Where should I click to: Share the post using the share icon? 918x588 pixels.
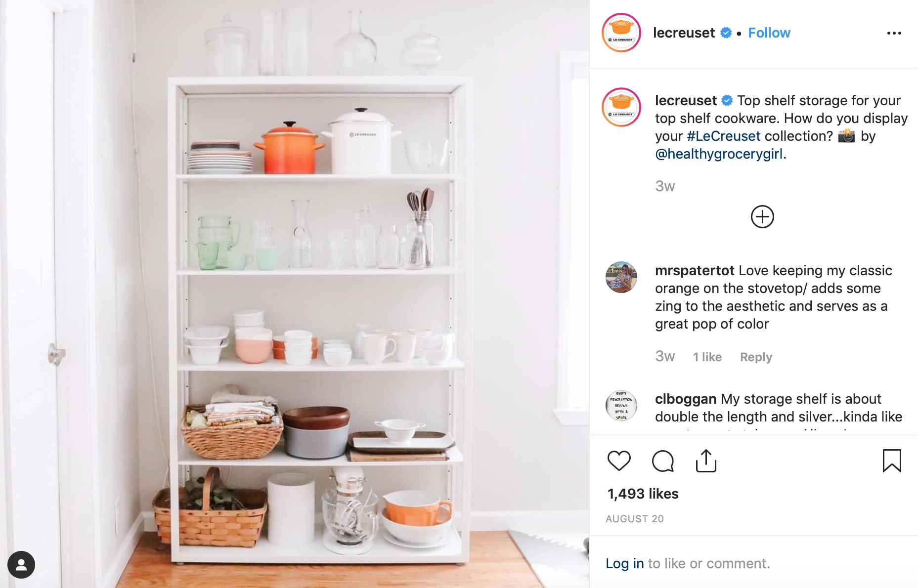tap(706, 461)
